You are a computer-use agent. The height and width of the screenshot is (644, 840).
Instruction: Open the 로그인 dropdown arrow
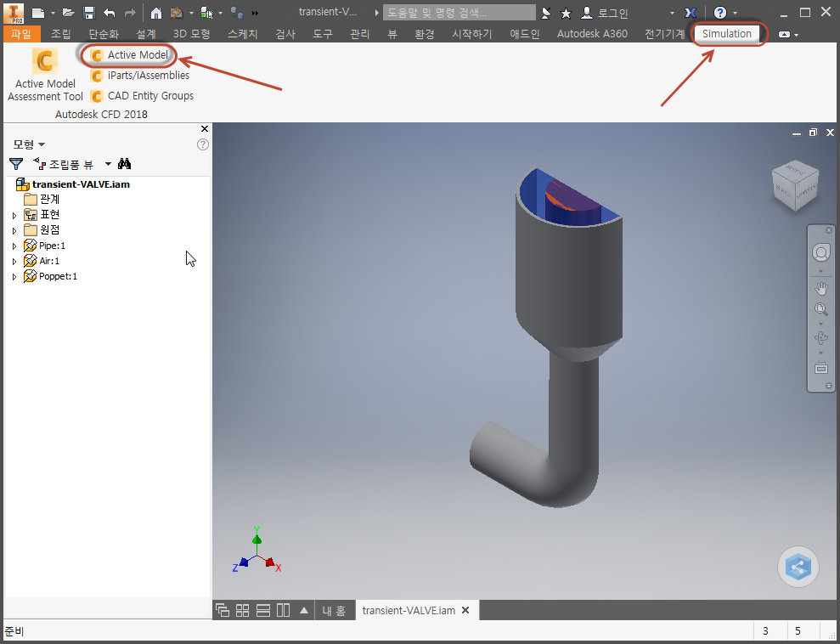tap(672, 13)
